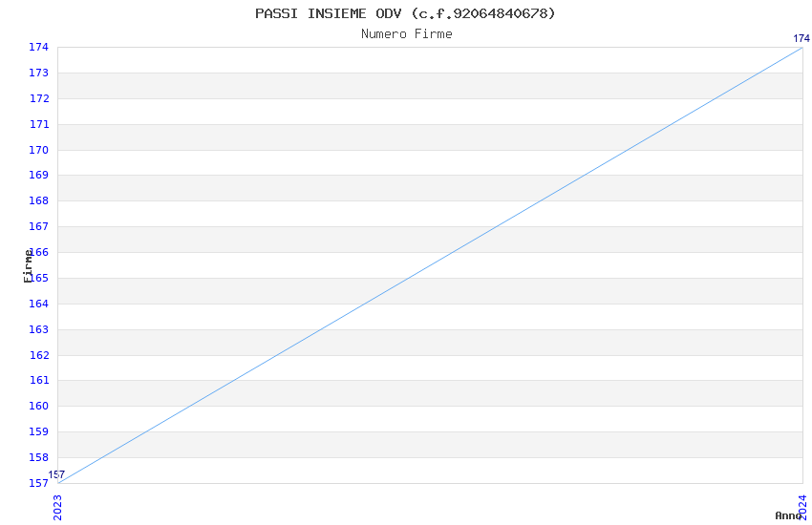Screen dimensions: 812x525
Task: Click the y-axis tick 164
Action: coord(39,304)
